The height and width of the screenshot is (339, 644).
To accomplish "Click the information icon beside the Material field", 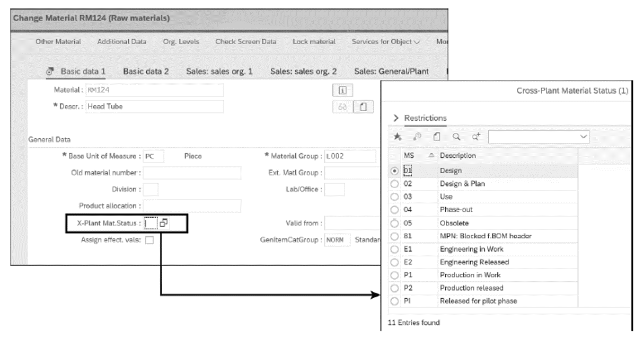I will pyautogui.click(x=342, y=91).
